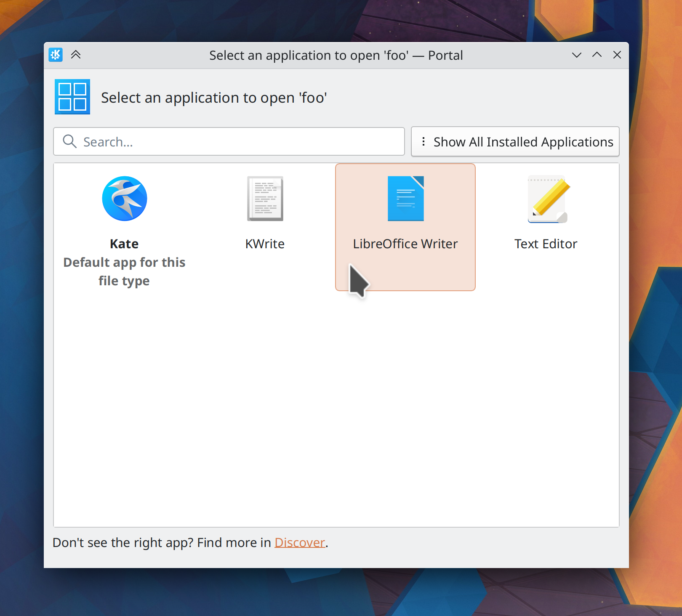Click the "LibreOffice Writer" name label

(405, 244)
